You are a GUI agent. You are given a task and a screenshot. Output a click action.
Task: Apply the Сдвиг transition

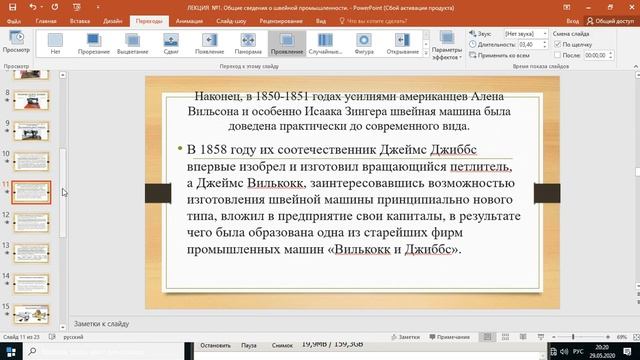point(171,43)
